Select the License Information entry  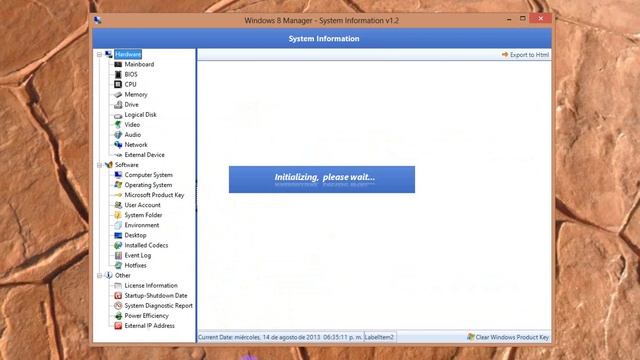(x=151, y=286)
